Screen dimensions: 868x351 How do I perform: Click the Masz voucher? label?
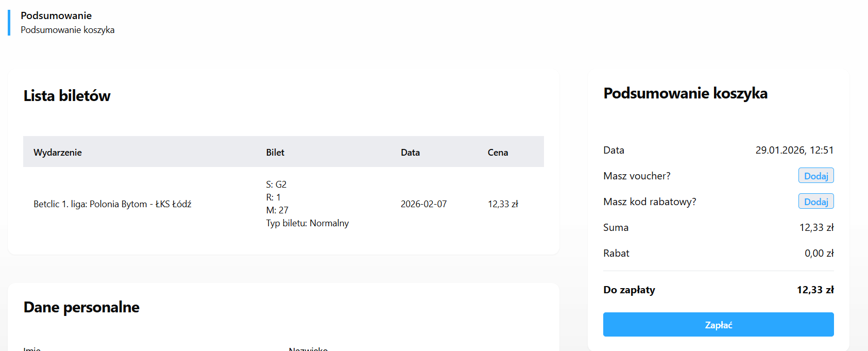[637, 176]
